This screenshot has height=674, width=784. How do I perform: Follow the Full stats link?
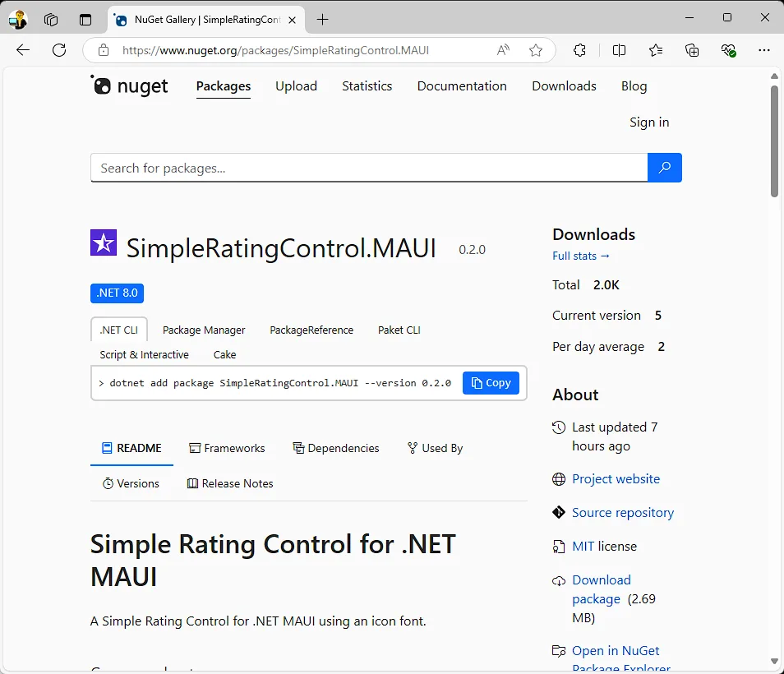(x=581, y=256)
